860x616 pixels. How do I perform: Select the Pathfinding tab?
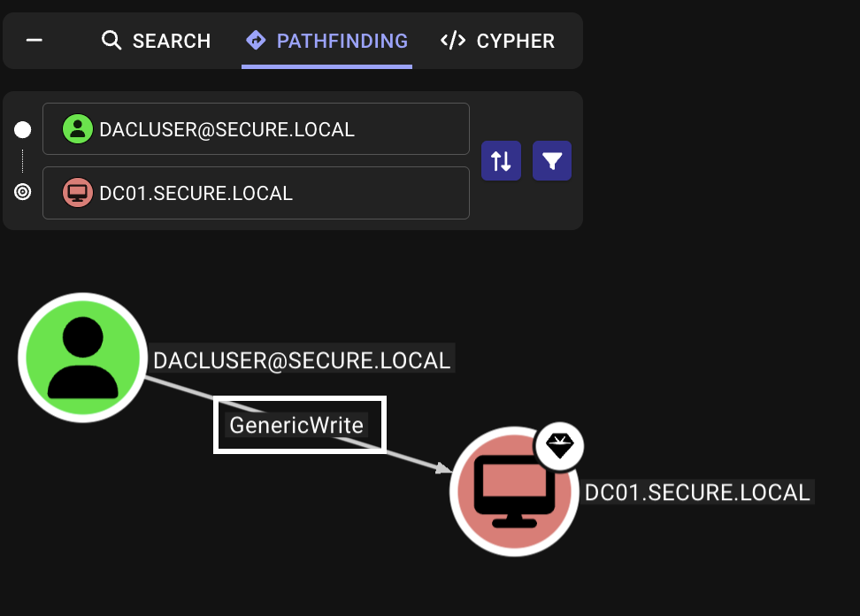tap(326, 41)
